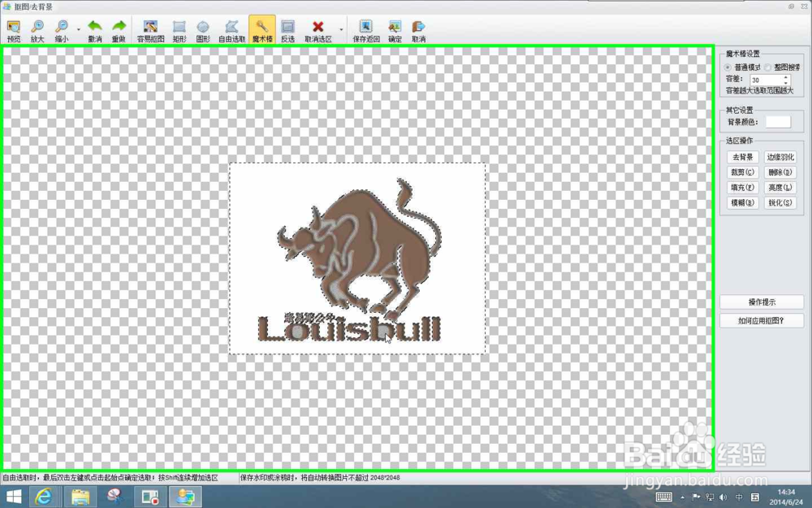Screen dimensions: 812x508
Task: Toggle the 中 Chinese input mode indicator
Action: click(x=740, y=497)
